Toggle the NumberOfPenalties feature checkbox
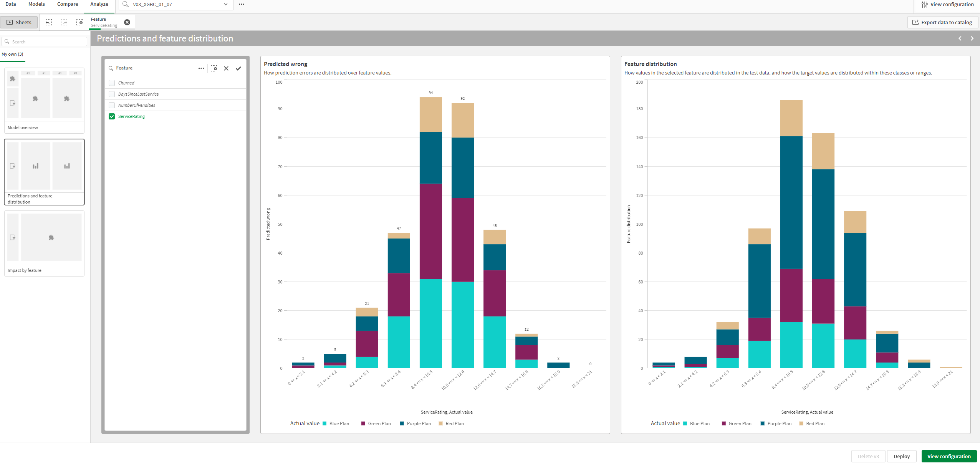Image resolution: width=980 pixels, height=467 pixels. coord(111,105)
